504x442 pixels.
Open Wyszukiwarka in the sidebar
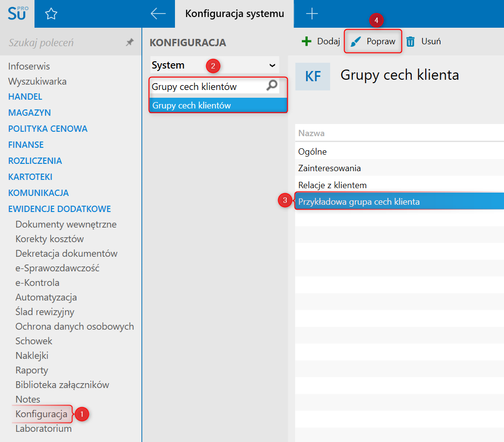point(37,81)
